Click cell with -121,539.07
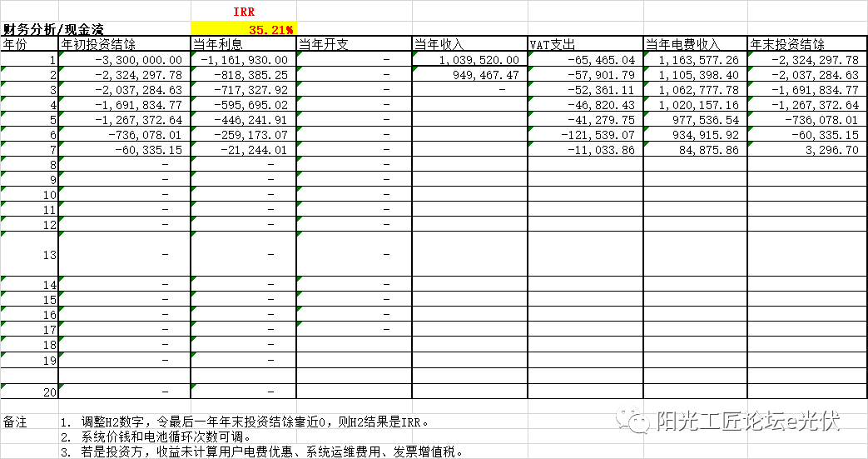The height and width of the screenshot is (459, 868). coord(585,135)
